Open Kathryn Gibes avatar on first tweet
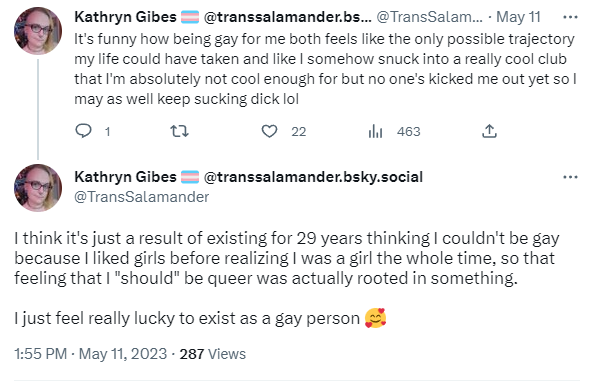 [x=38, y=31]
